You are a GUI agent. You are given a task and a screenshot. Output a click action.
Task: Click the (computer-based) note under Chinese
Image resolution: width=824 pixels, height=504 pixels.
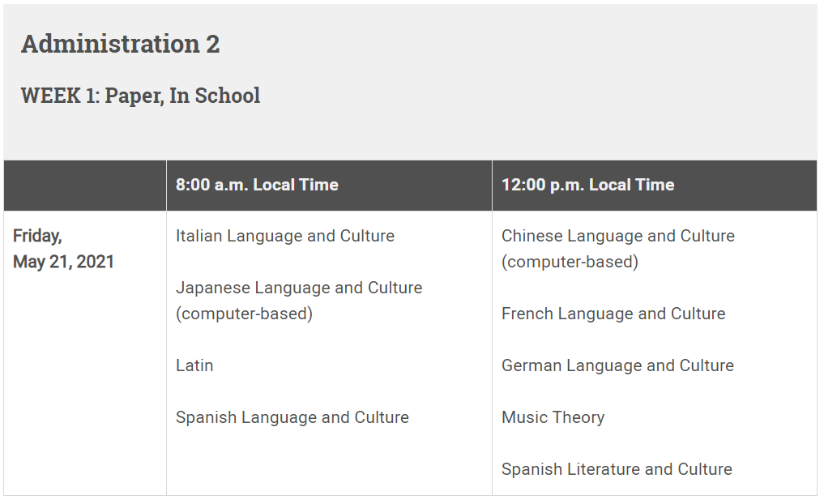tap(570, 262)
